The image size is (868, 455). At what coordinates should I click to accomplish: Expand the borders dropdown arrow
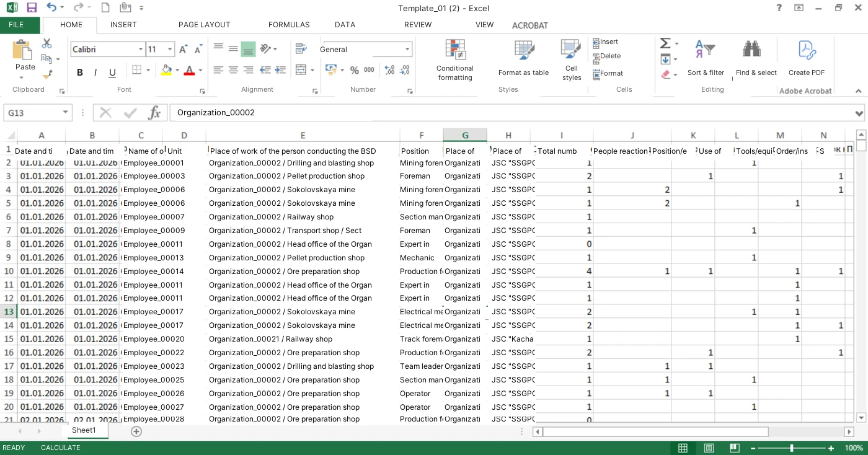click(x=148, y=70)
